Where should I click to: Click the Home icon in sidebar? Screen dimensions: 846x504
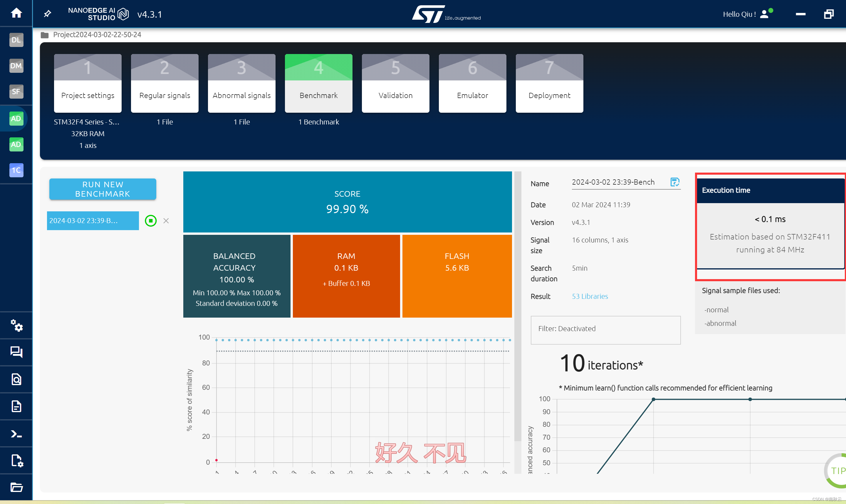click(x=16, y=13)
